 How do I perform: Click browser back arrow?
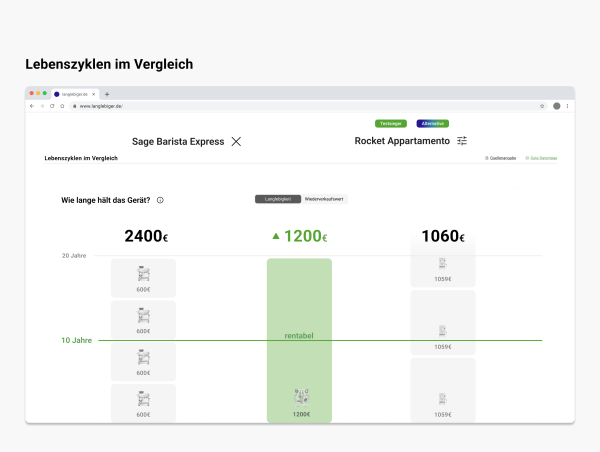(x=32, y=105)
